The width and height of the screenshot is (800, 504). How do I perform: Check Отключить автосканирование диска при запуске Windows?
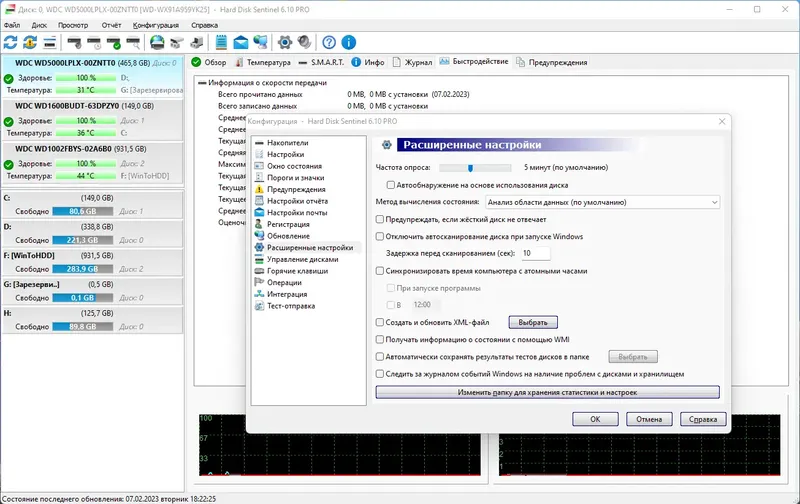click(380, 236)
